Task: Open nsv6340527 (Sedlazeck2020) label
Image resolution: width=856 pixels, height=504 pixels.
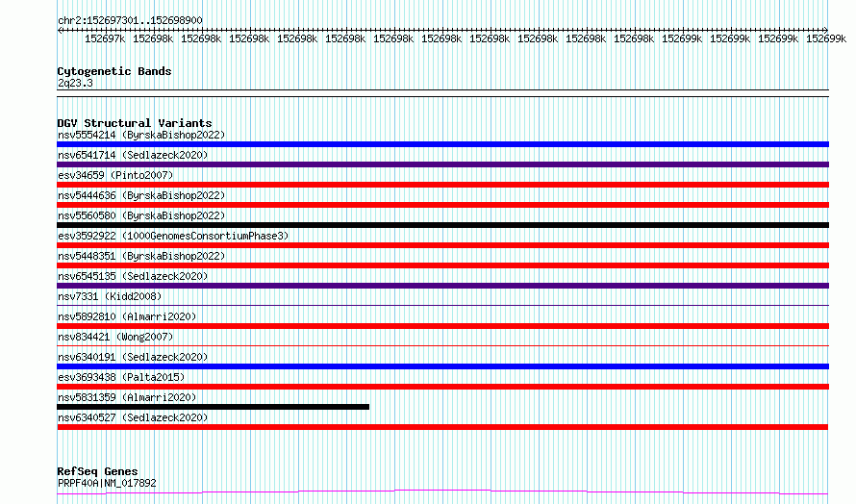Action: click(x=133, y=417)
